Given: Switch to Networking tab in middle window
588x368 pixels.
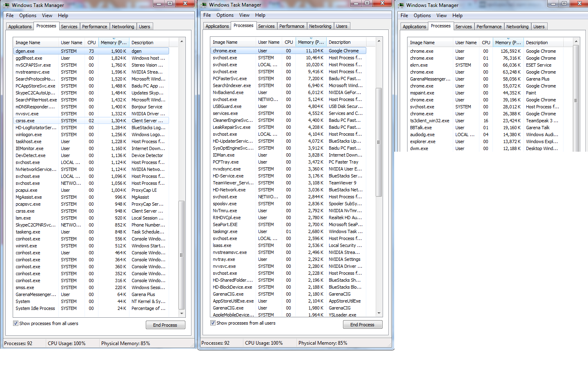Looking at the screenshot, I should tap(320, 26).
